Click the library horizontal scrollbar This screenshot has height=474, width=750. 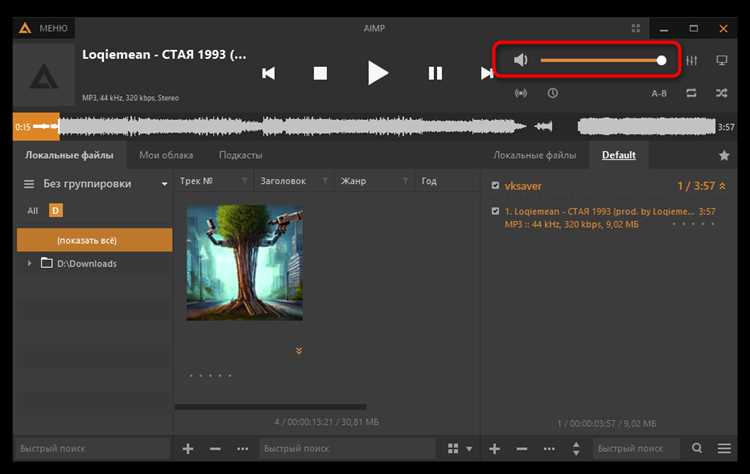(270, 407)
